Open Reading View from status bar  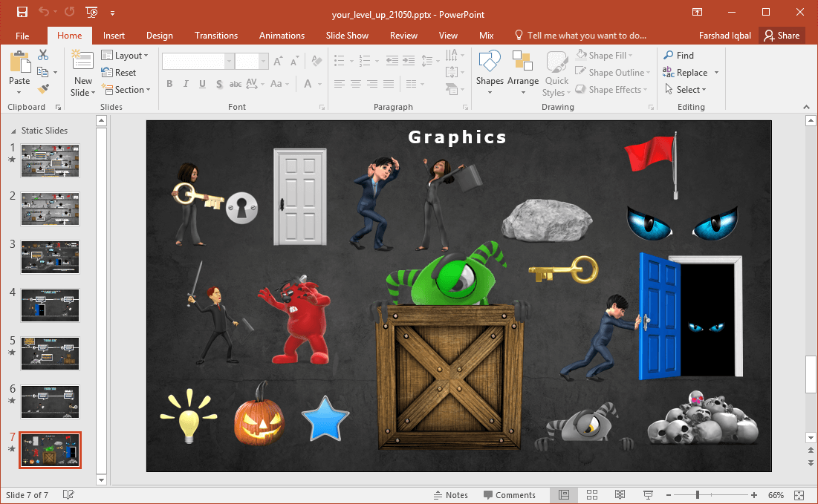coord(620,495)
